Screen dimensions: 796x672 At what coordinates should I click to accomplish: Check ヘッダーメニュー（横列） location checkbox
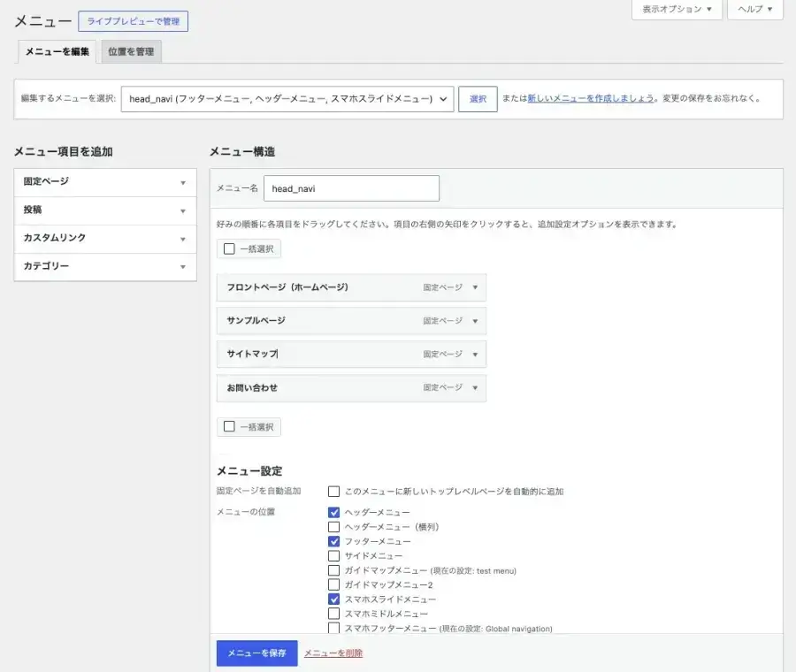coord(333,527)
